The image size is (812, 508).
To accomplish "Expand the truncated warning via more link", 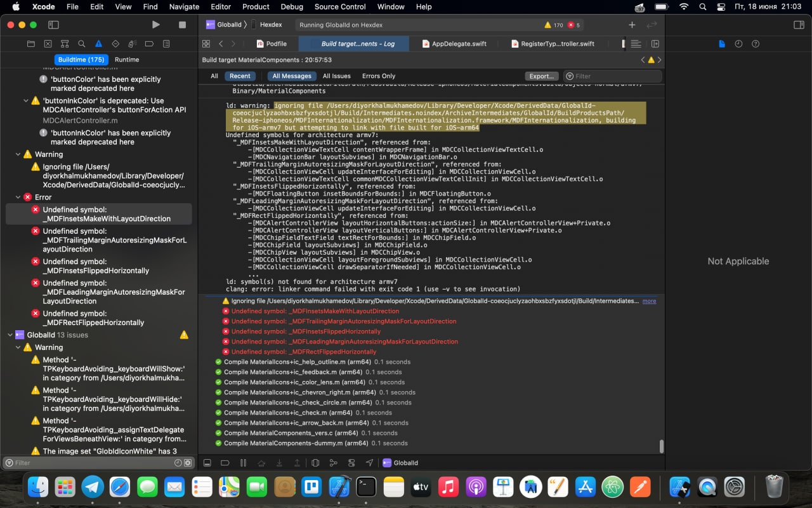I will pos(650,301).
